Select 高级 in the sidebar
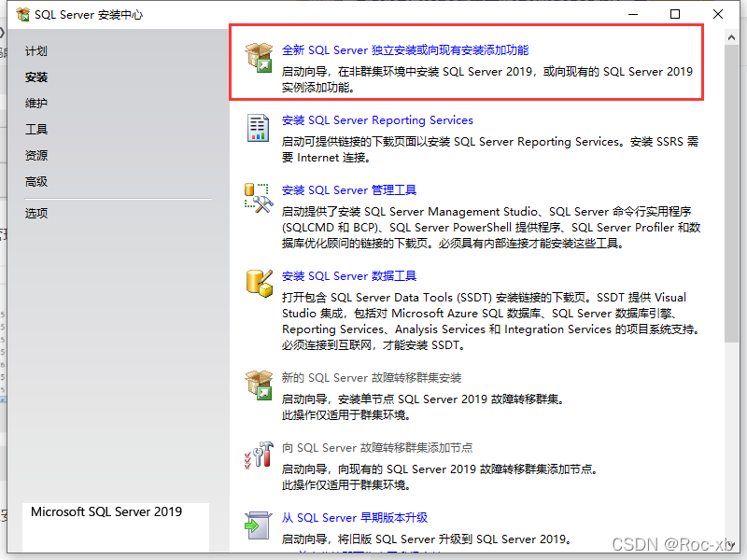 [x=36, y=182]
